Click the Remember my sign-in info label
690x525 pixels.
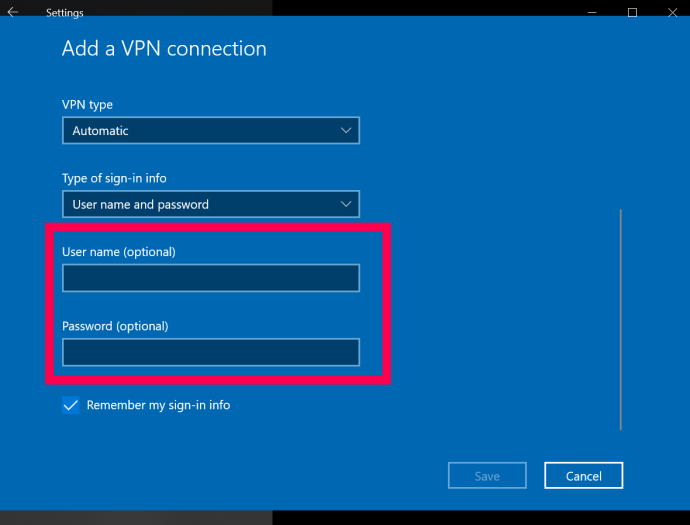158,405
